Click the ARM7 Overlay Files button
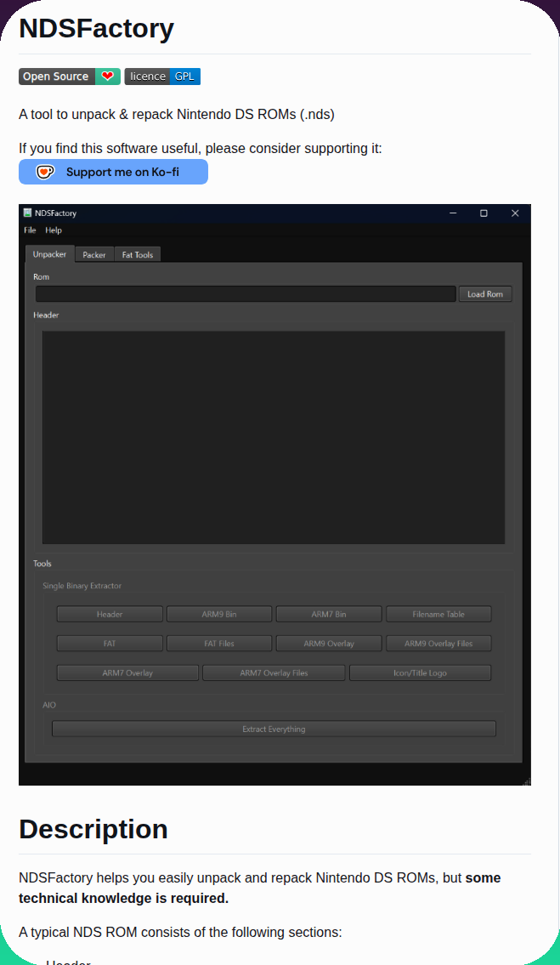 274,673
